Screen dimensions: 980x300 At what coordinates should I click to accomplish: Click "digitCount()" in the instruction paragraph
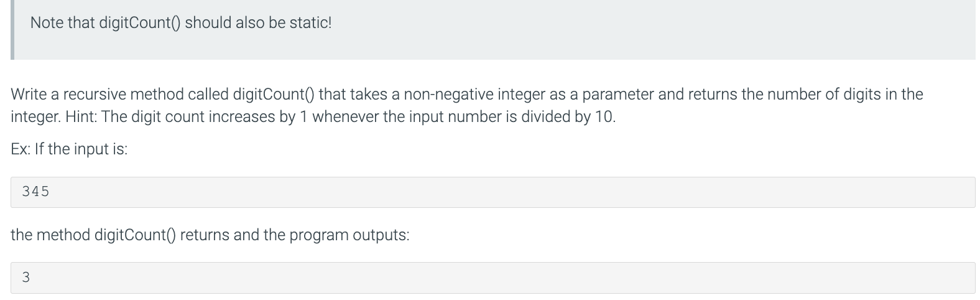(274, 95)
